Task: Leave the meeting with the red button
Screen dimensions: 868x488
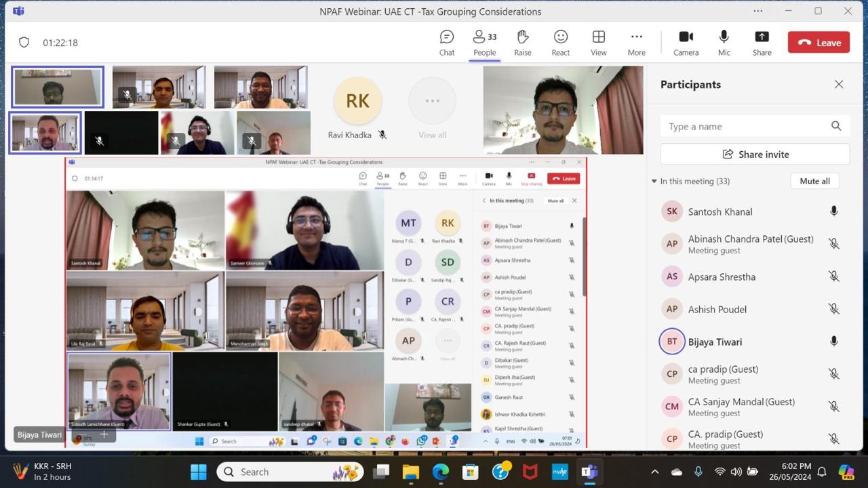Action: click(x=818, y=42)
